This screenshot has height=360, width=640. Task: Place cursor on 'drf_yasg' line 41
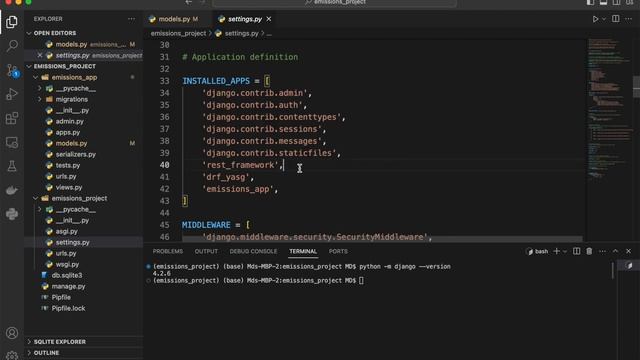pos(226,177)
